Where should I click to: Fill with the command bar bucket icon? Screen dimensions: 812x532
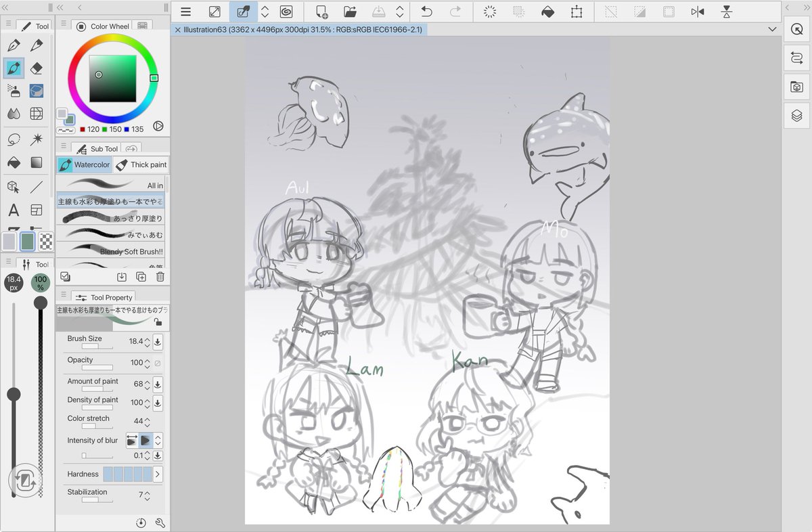click(548, 12)
